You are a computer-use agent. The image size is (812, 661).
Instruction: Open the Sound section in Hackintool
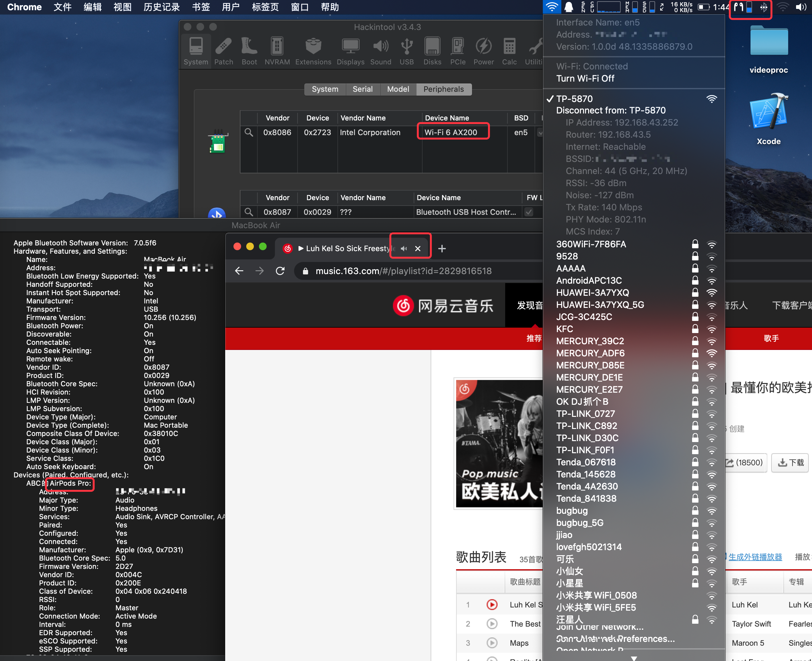coord(381,51)
